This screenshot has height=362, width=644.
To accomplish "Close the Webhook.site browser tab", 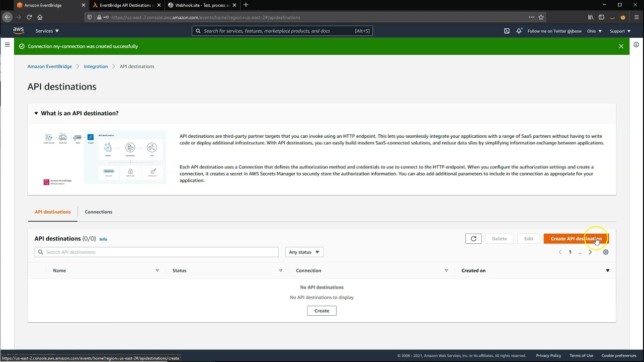I will click(234, 5).
